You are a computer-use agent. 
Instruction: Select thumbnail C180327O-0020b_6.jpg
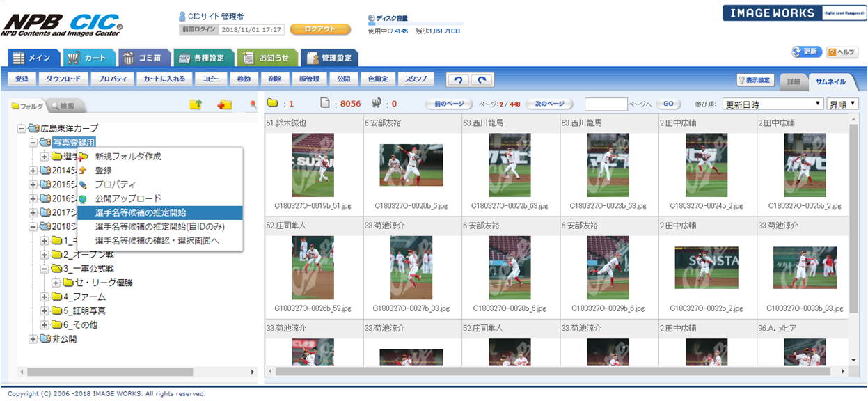411,166
